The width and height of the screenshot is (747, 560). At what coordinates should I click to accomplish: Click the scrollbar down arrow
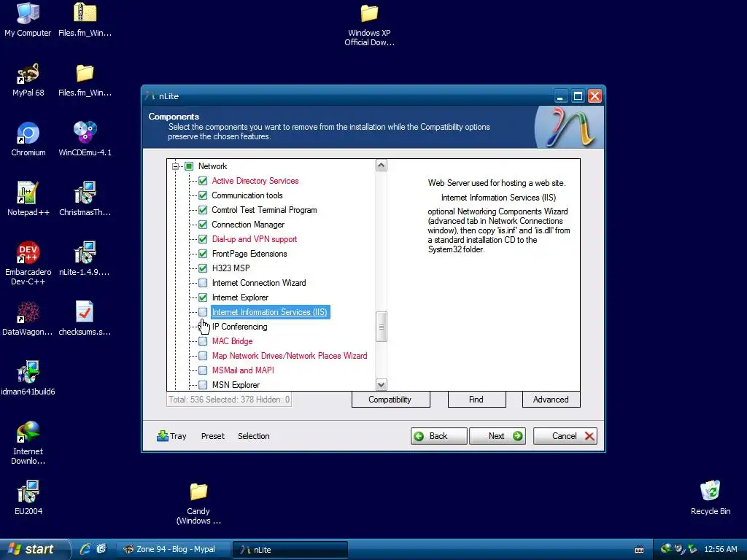tap(381, 384)
